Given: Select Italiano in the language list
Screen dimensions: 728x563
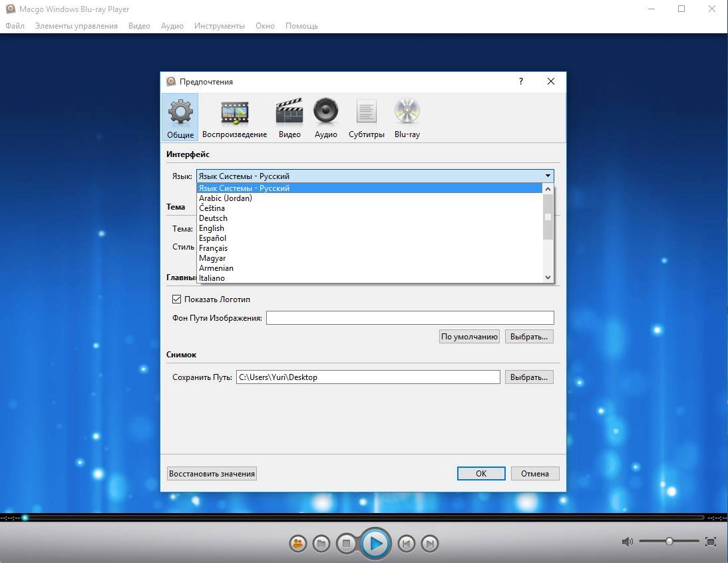Looking at the screenshot, I should click(369, 278).
